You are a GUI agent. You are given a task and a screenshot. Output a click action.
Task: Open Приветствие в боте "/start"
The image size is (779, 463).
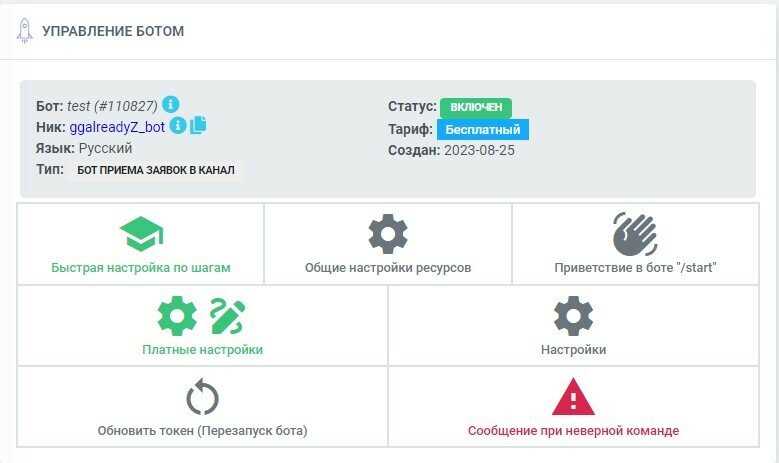(x=635, y=268)
